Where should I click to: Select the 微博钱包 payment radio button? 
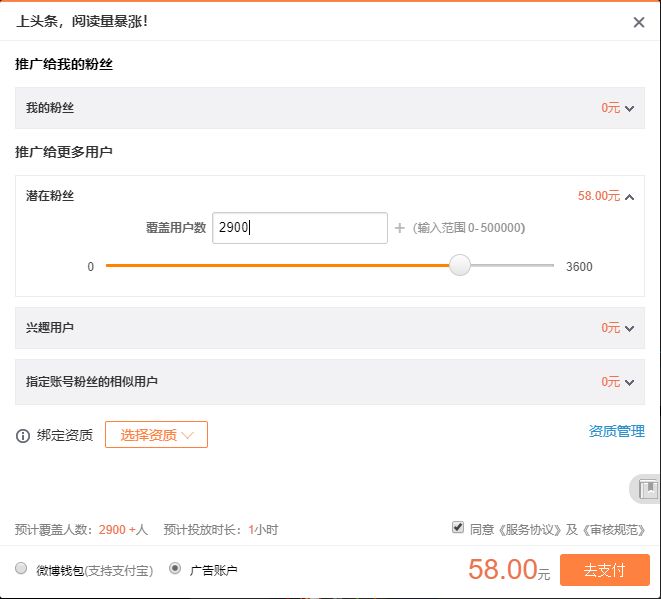pos(21,568)
